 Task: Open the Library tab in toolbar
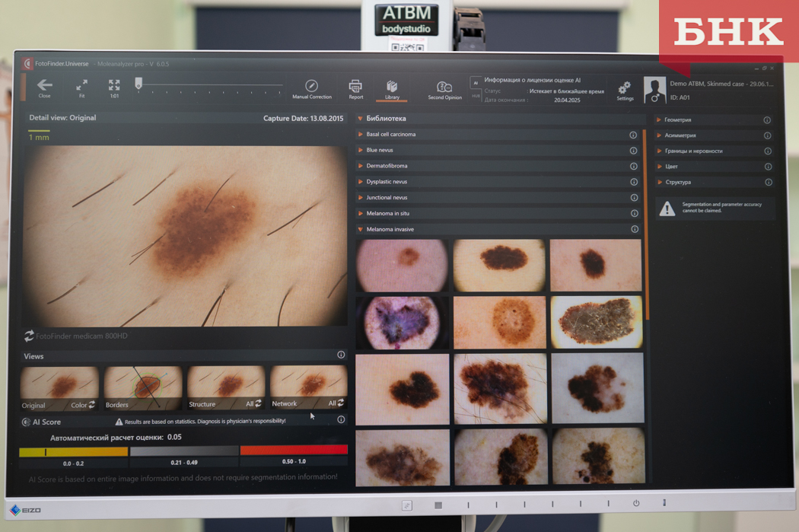coord(392,88)
